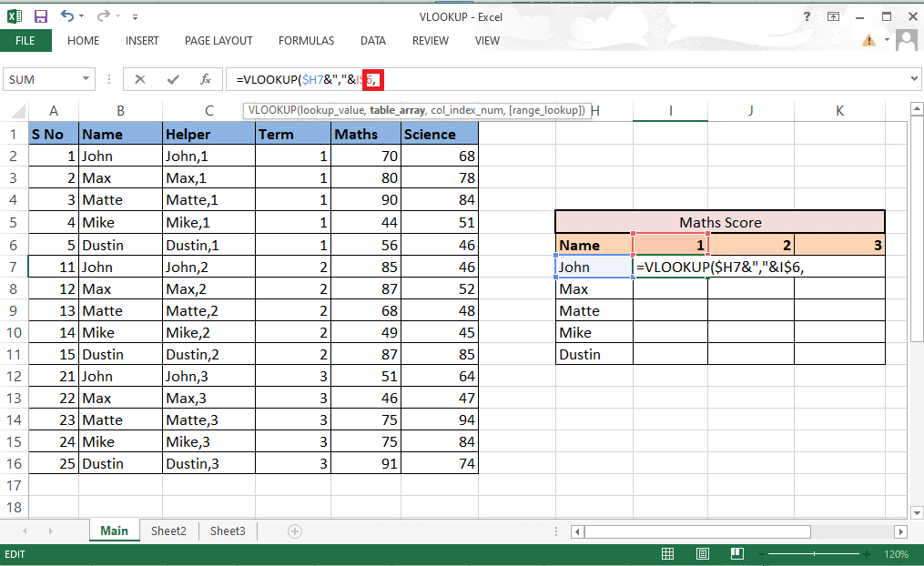The height and width of the screenshot is (566, 924).
Task: Confirm formula with the Enter checkmark icon
Action: tap(173, 79)
